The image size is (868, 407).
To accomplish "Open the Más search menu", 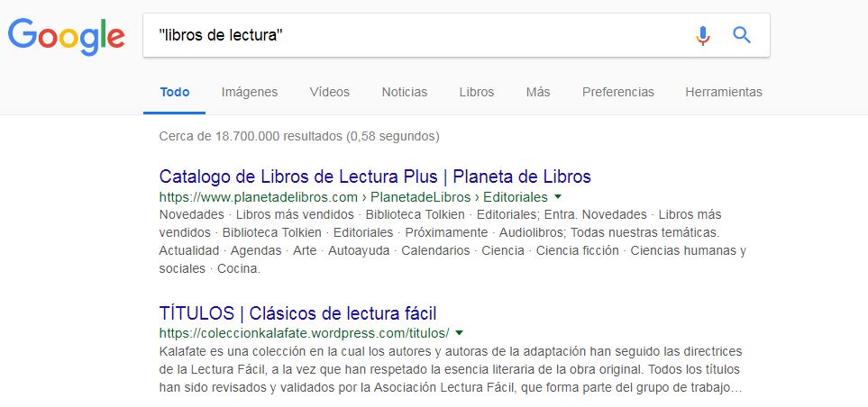I will [538, 92].
